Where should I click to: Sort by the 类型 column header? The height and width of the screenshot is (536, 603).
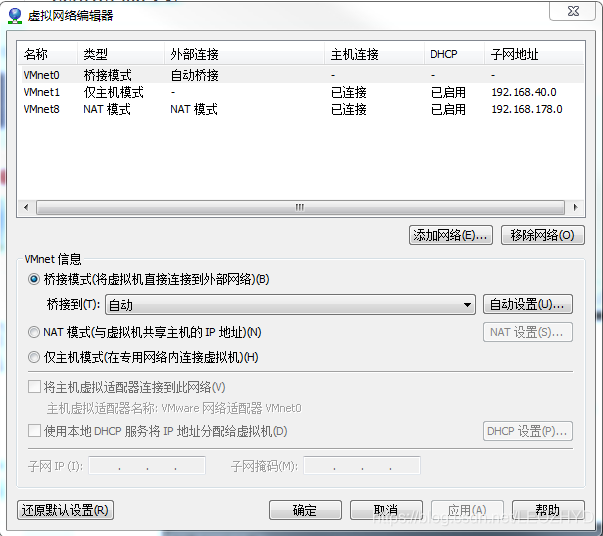coord(121,54)
